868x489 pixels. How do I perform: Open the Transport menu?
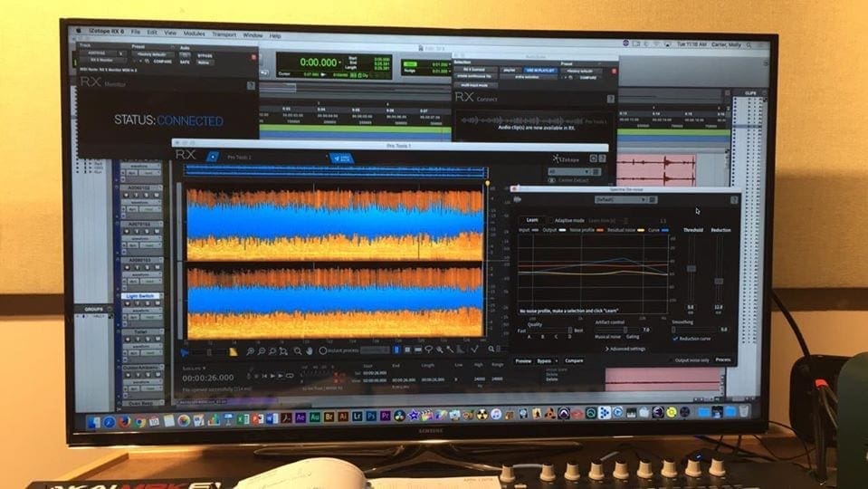pos(224,34)
